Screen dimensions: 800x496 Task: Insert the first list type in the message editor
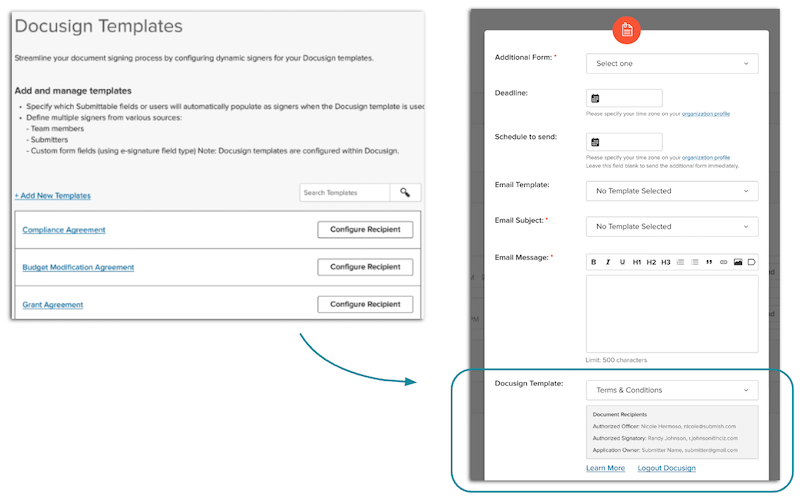tap(680, 262)
